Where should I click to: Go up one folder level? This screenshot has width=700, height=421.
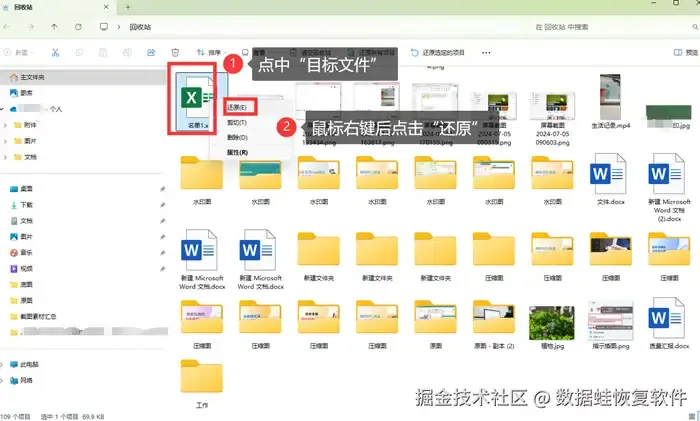coord(54,27)
